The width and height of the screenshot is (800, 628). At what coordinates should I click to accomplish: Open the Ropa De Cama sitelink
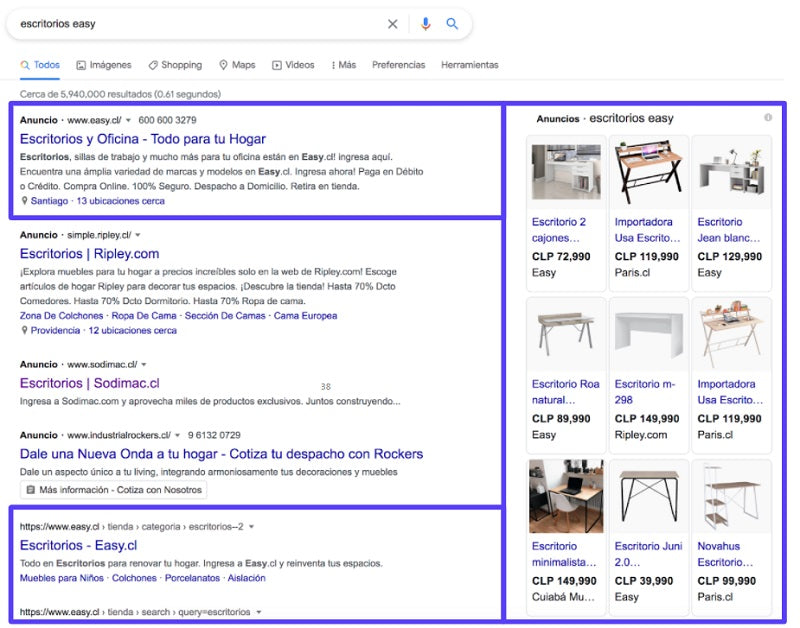click(x=144, y=316)
